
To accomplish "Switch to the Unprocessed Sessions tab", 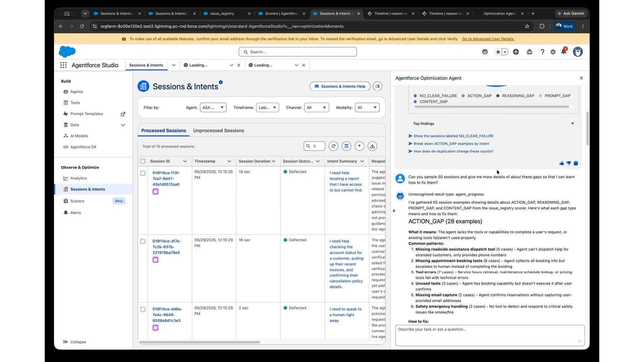I will [x=218, y=131].
